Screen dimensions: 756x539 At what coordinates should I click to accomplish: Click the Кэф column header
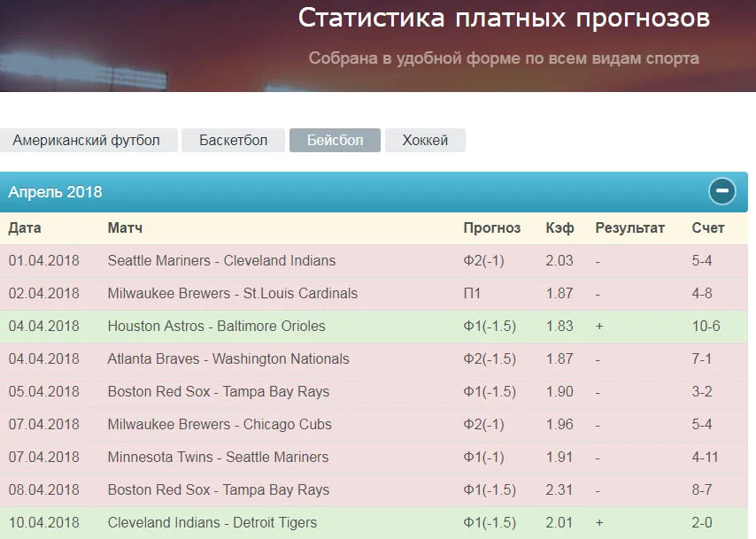tap(559, 227)
